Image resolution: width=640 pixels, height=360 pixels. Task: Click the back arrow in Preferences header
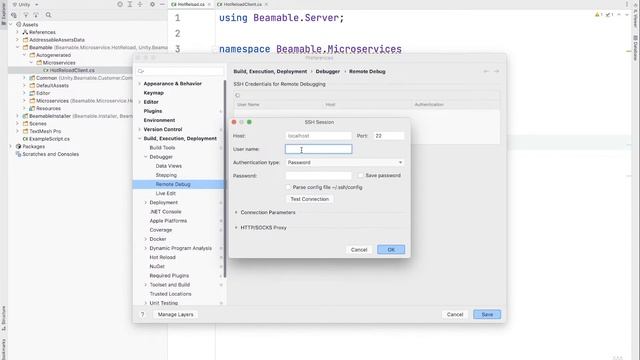(486, 71)
